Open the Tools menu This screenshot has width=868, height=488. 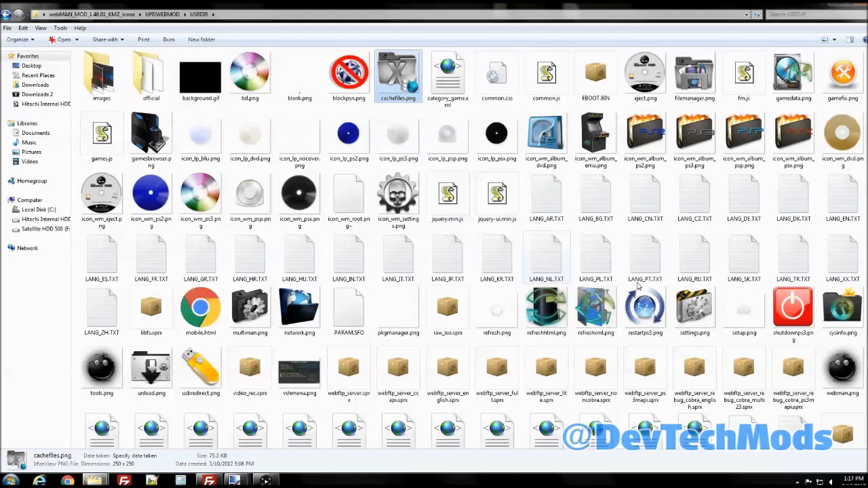[60, 28]
